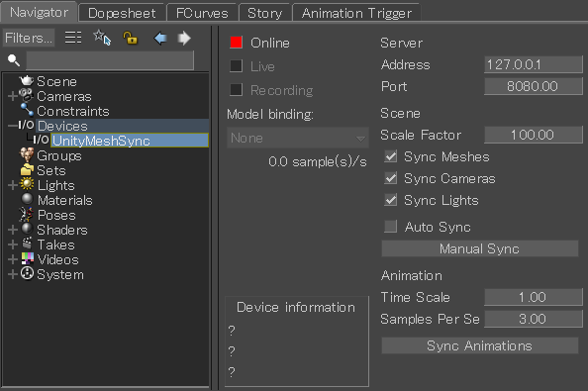The image size is (588, 391).
Task: Click the Port field 8080.00
Action: tap(534, 86)
